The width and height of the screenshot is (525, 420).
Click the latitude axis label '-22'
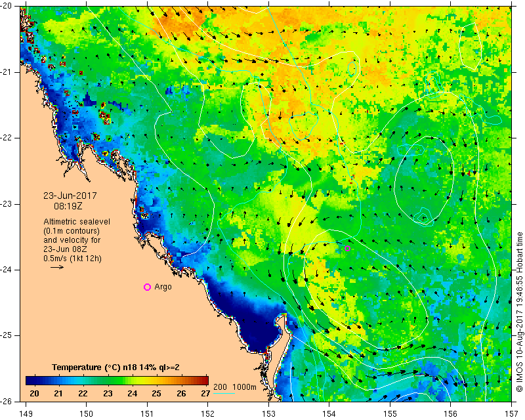tap(6, 138)
